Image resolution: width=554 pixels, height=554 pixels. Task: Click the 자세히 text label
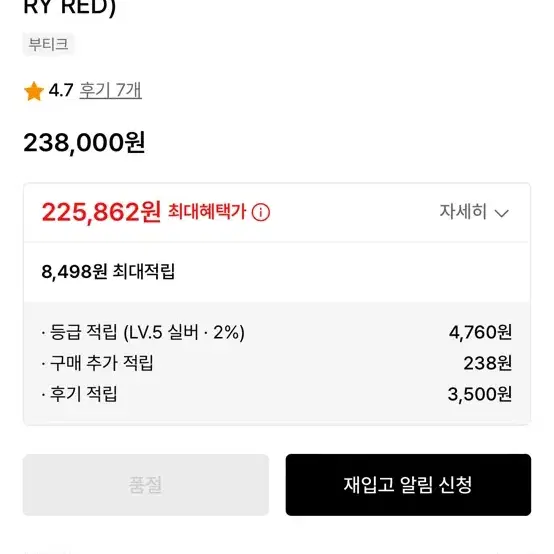[463, 212]
